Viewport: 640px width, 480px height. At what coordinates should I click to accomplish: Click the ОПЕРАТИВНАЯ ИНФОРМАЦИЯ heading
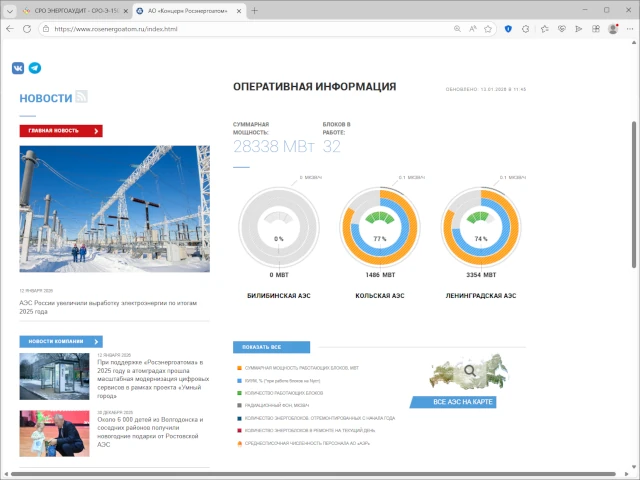[315, 87]
